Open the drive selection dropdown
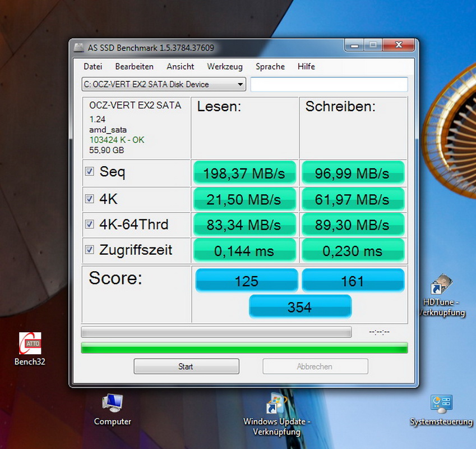Image resolution: width=476 pixels, height=449 pixels. click(x=164, y=84)
